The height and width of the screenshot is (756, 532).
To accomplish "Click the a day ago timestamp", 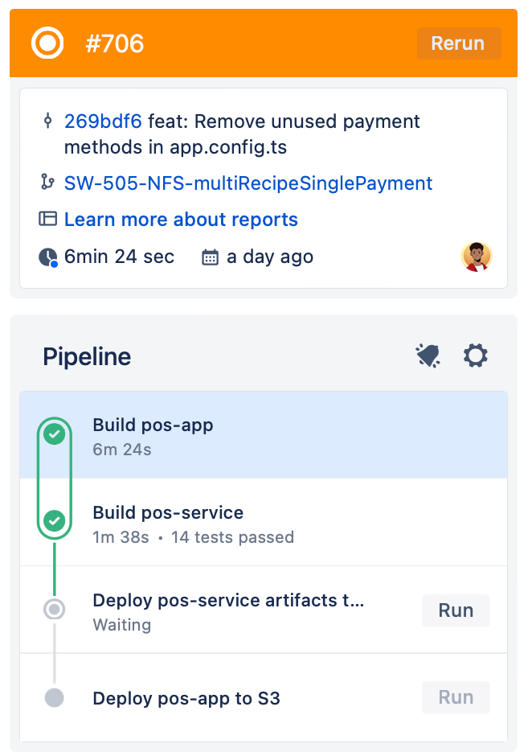I will pos(270,257).
